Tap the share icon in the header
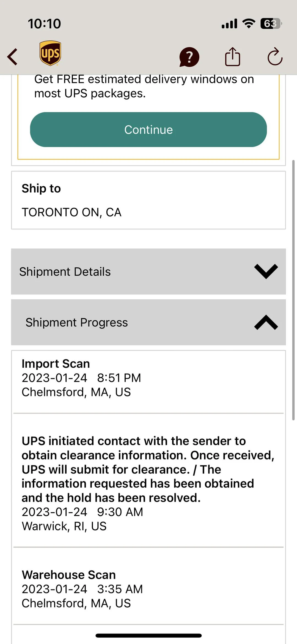The image size is (297, 644). 233,56
